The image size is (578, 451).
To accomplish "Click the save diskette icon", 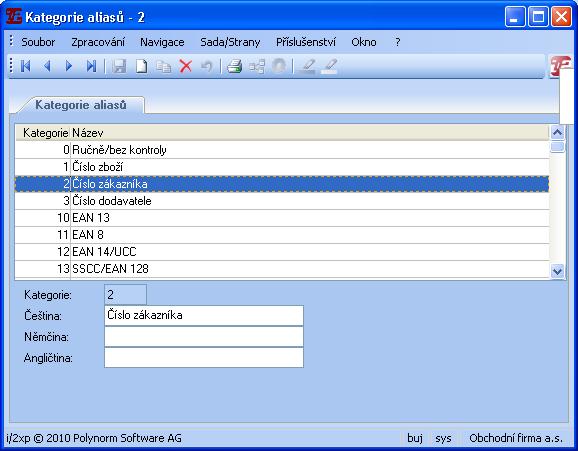I will pyautogui.click(x=119, y=66).
